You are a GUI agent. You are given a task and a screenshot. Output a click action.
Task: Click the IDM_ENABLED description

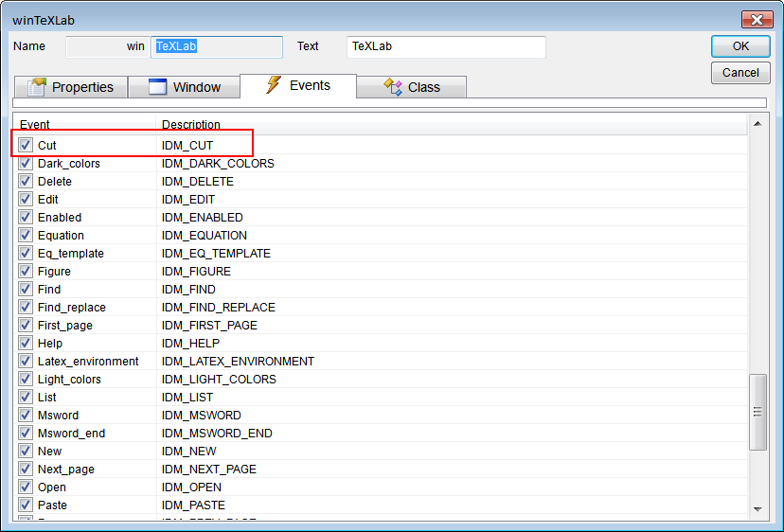[203, 218]
